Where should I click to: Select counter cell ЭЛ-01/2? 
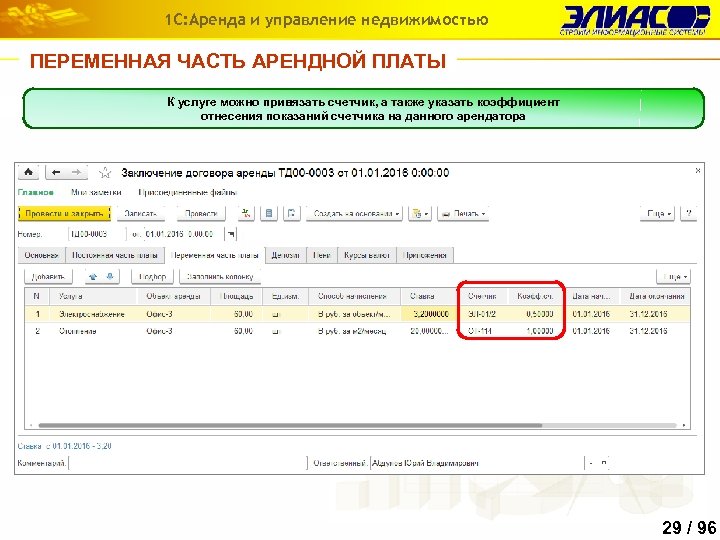click(483, 314)
